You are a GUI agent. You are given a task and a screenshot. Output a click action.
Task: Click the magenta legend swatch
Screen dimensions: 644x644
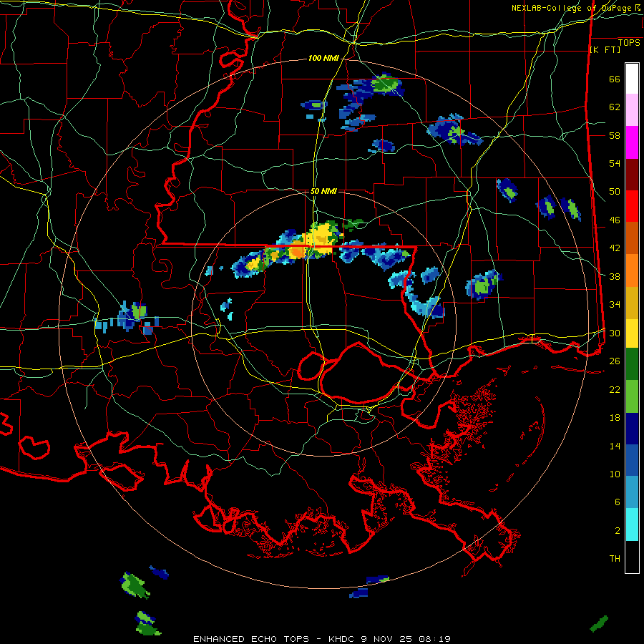[632, 142]
